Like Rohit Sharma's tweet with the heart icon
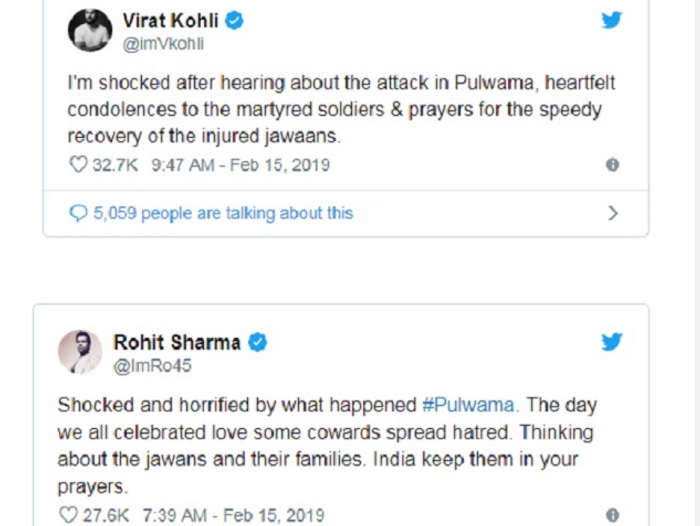The image size is (700, 526). click(68, 515)
